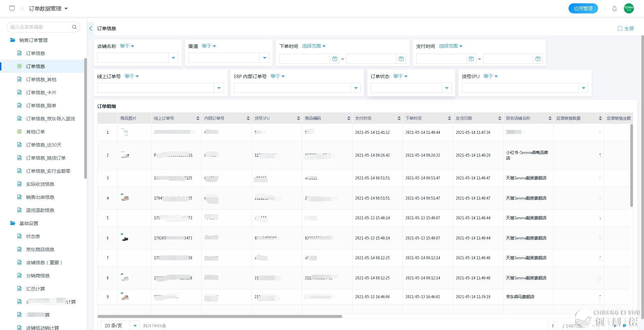Open 订单信息_其他 in sidebar

41,79
